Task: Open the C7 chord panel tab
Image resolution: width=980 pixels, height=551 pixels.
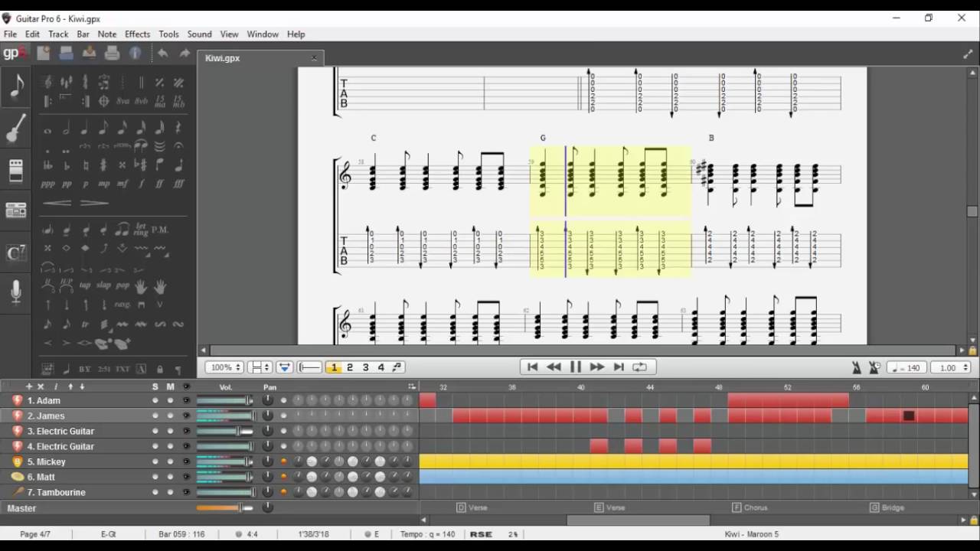Action: 16,252
